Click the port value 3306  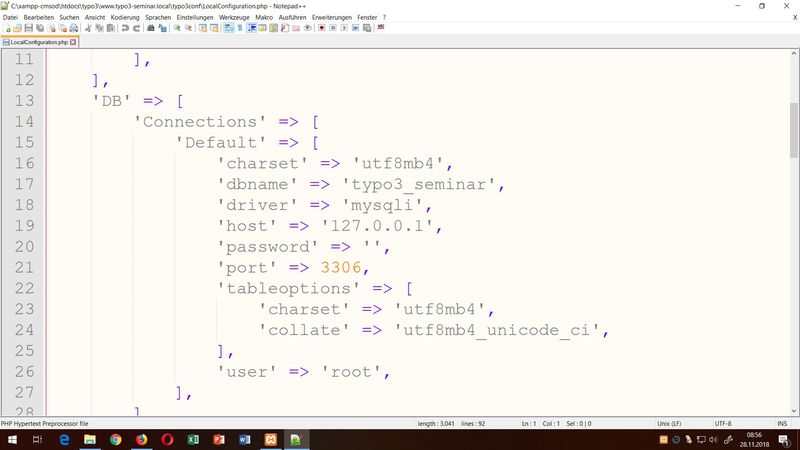tap(341, 267)
